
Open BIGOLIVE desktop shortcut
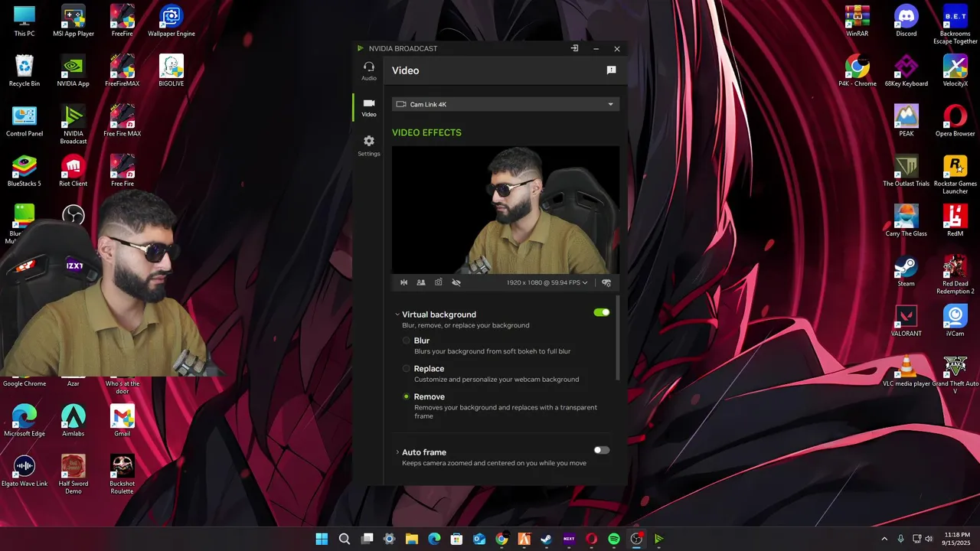pyautogui.click(x=171, y=71)
